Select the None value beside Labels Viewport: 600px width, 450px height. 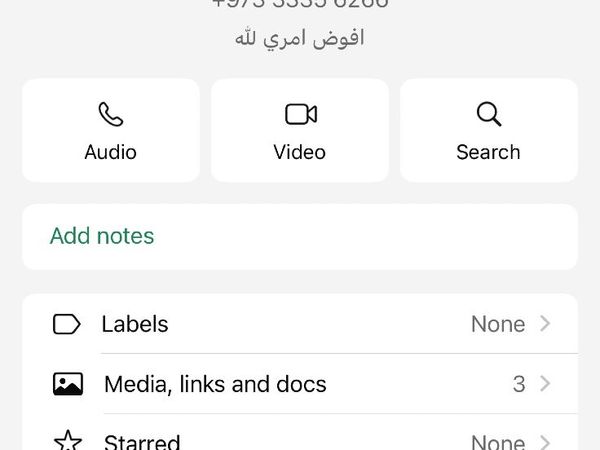pyautogui.click(x=498, y=324)
